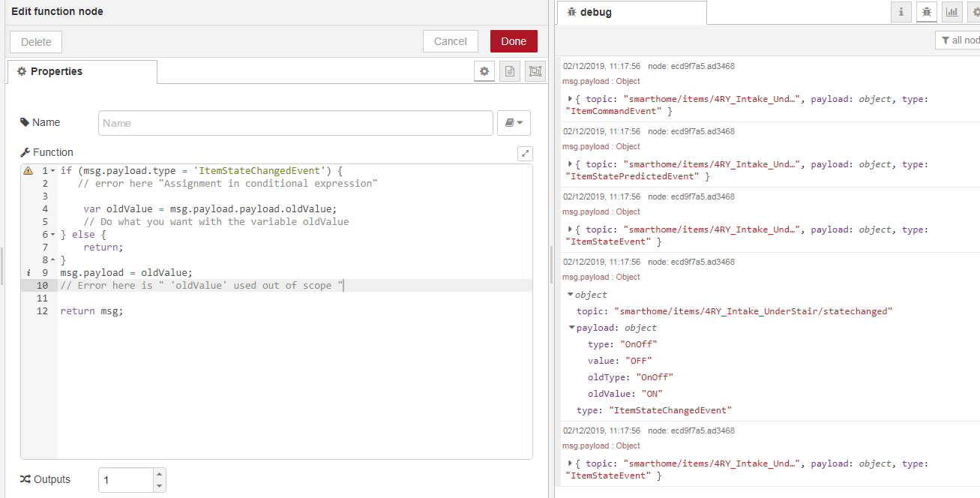The image size is (980, 498).
Task: Click the oldType: "OnOff" debug entry
Action: 631,377
